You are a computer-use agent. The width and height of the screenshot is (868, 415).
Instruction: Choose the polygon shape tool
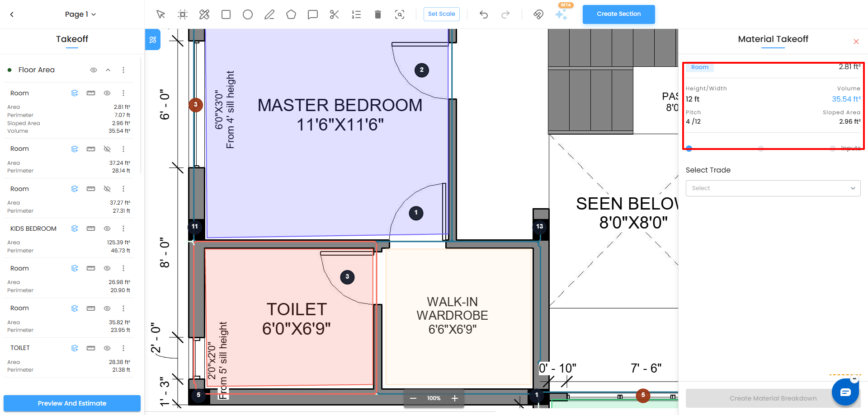291,14
